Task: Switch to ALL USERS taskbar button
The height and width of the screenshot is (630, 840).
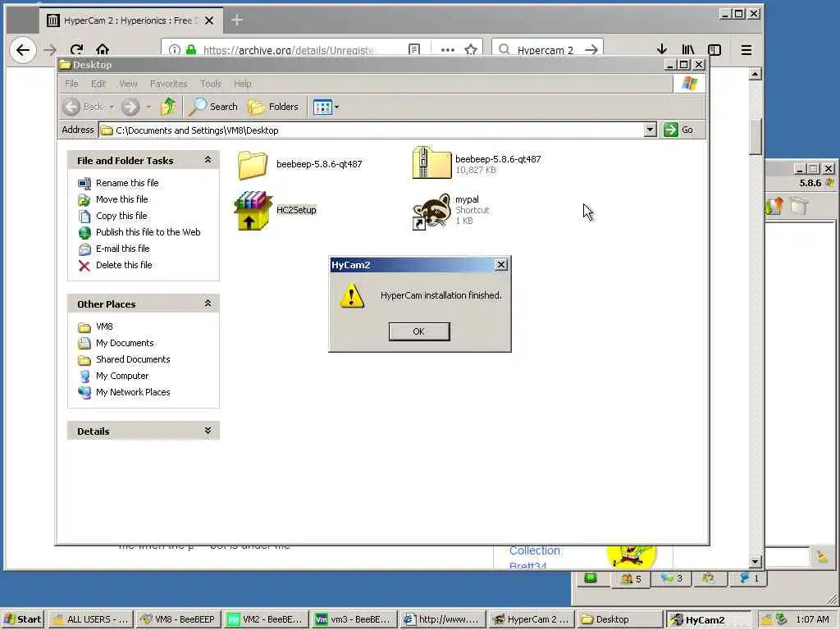Action: tap(90, 619)
